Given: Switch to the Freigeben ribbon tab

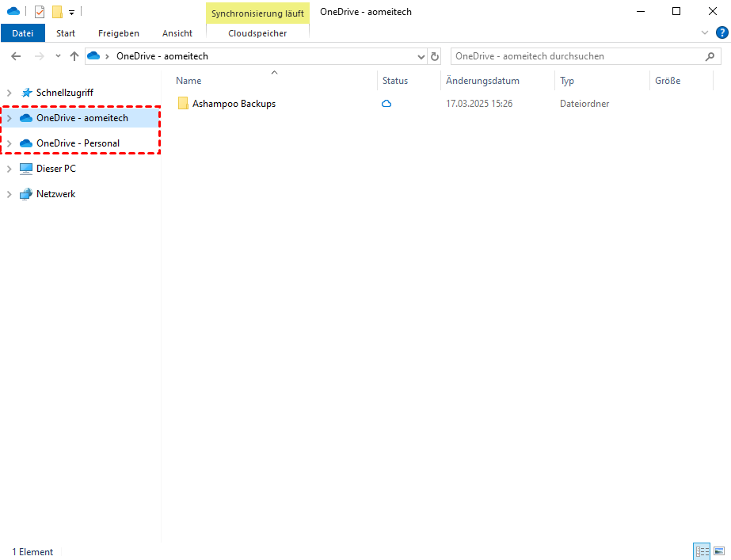Looking at the screenshot, I should click(x=119, y=33).
